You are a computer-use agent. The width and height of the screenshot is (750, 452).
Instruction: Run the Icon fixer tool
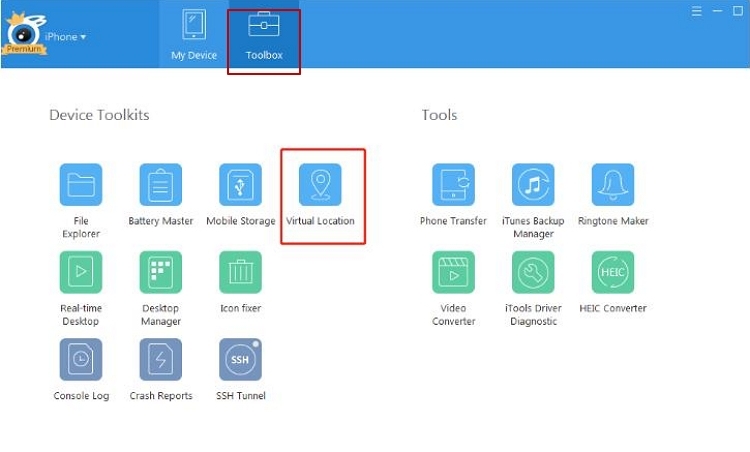240,272
